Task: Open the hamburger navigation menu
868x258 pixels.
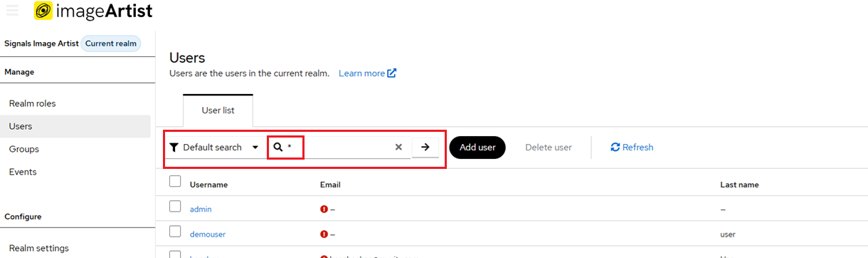Action: (x=12, y=11)
